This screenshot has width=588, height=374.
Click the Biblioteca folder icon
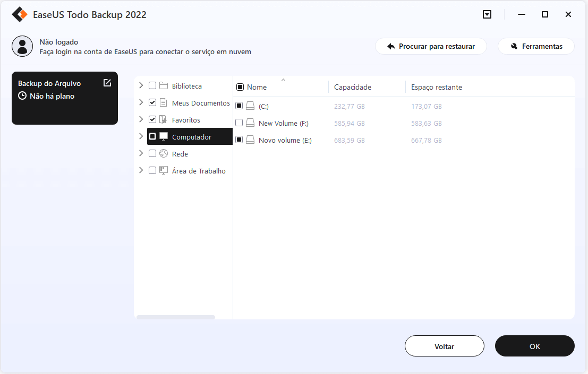(163, 85)
